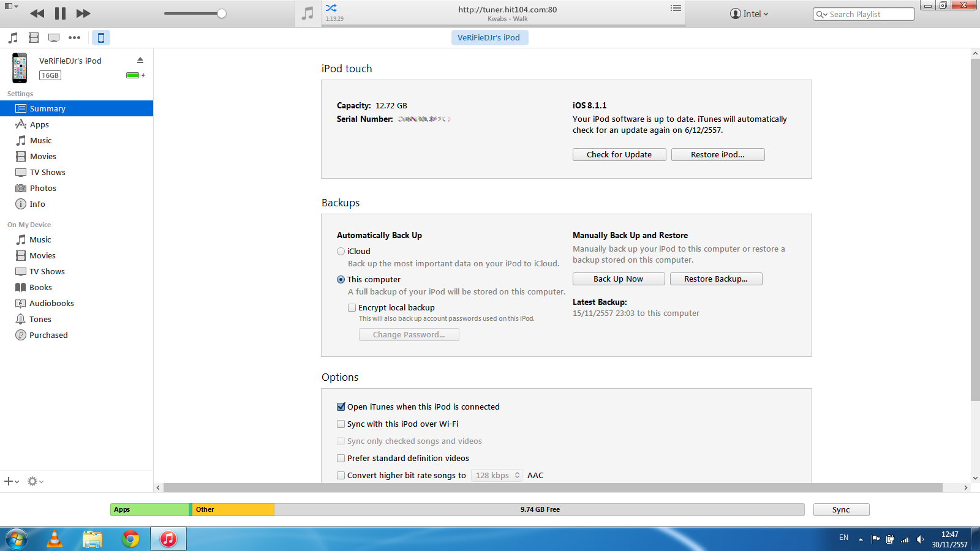Switch to the Music library view
This screenshot has height=551, width=980.
point(13,38)
